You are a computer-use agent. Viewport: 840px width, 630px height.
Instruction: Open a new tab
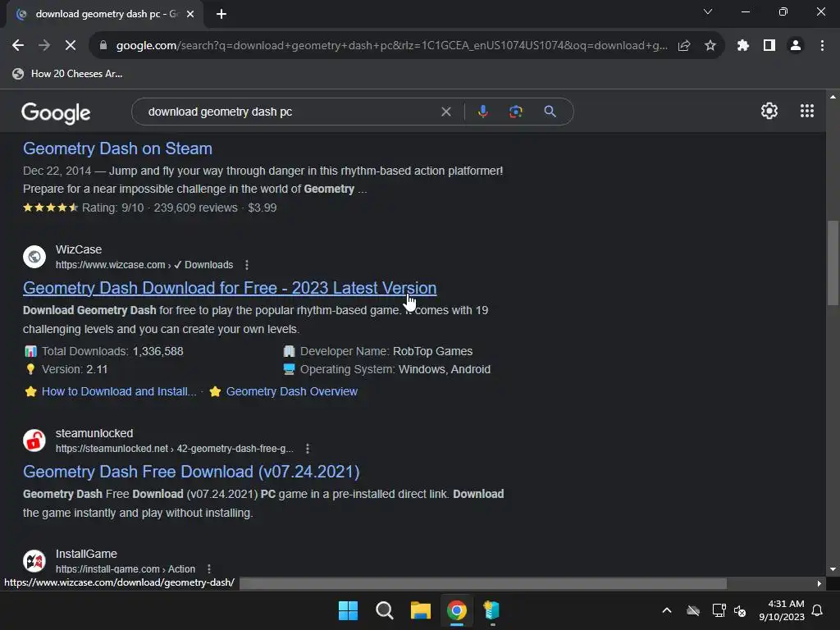(x=221, y=14)
